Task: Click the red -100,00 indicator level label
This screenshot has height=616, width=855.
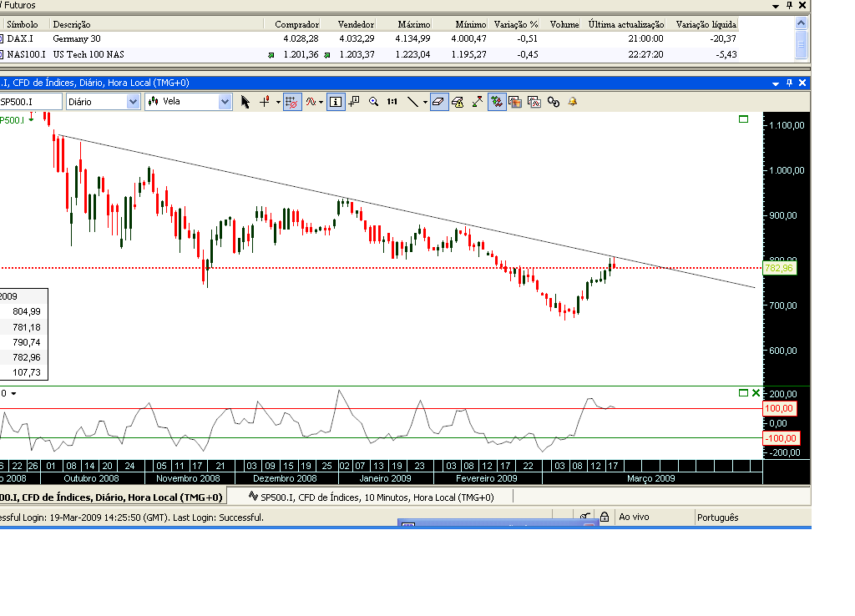Action: (x=780, y=438)
